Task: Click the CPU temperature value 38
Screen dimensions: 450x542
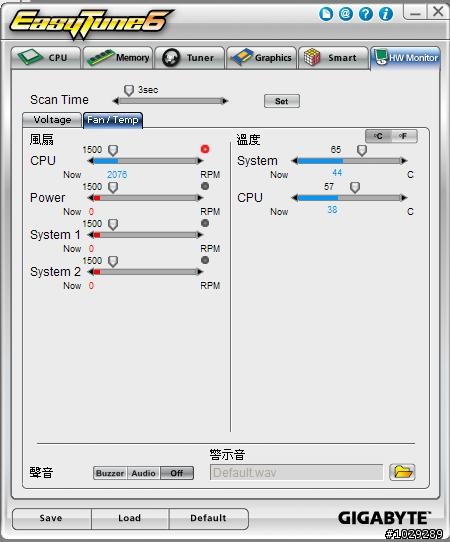Action: pos(332,209)
